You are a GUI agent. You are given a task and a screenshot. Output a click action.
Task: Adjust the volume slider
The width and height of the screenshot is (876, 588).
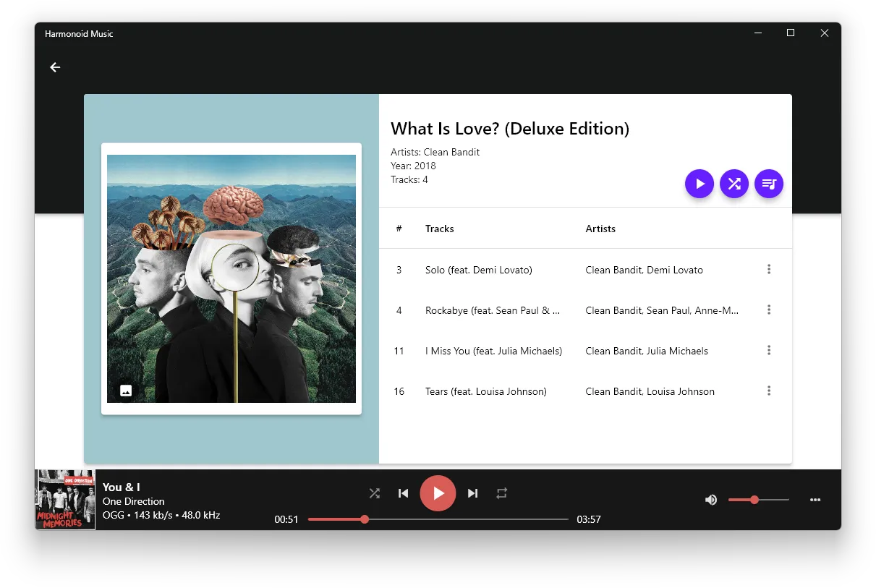(759, 500)
